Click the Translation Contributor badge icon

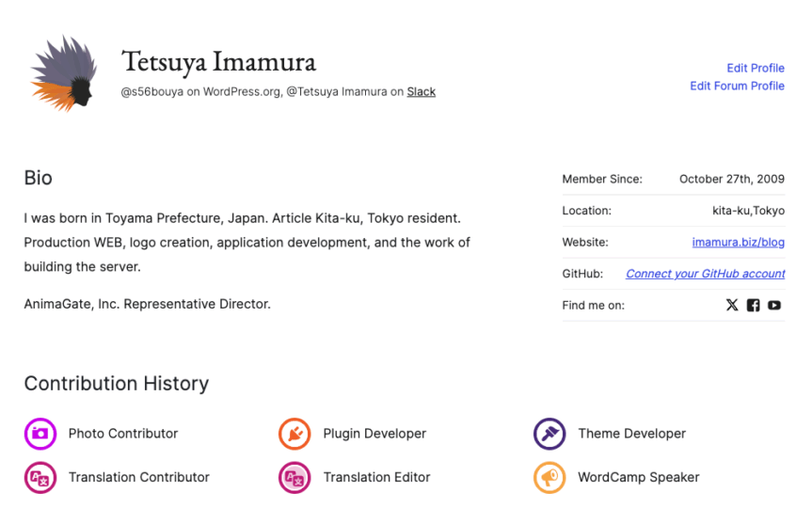pos(40,478)
